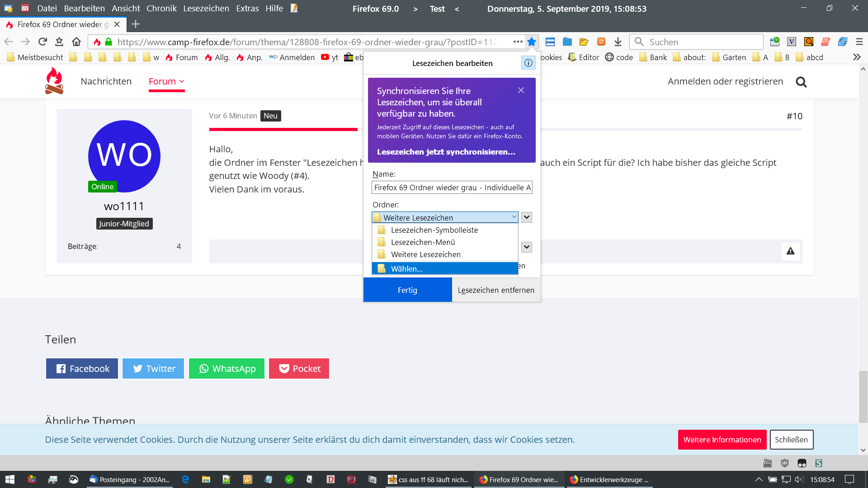
Task: Click into the bookmark Name field
Action: coord(452,188)
